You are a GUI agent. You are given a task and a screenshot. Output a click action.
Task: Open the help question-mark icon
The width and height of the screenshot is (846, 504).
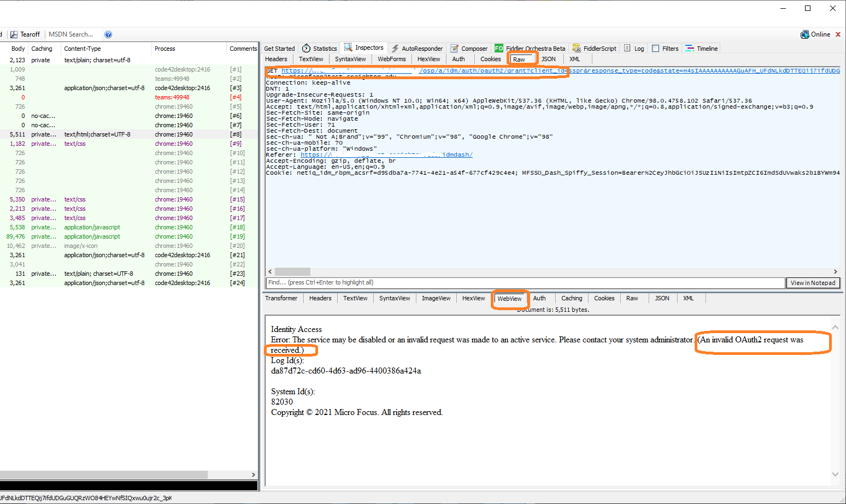coord(108,34)
